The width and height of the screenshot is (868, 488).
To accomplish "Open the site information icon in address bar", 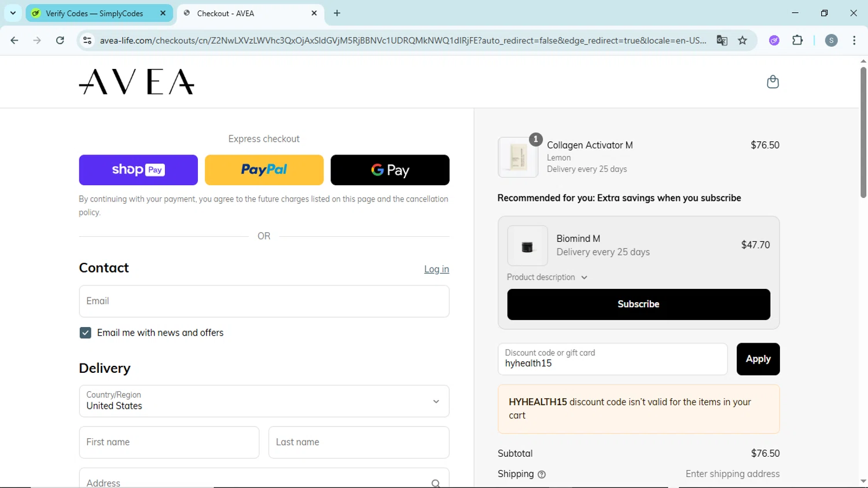I will coord(87,41).
